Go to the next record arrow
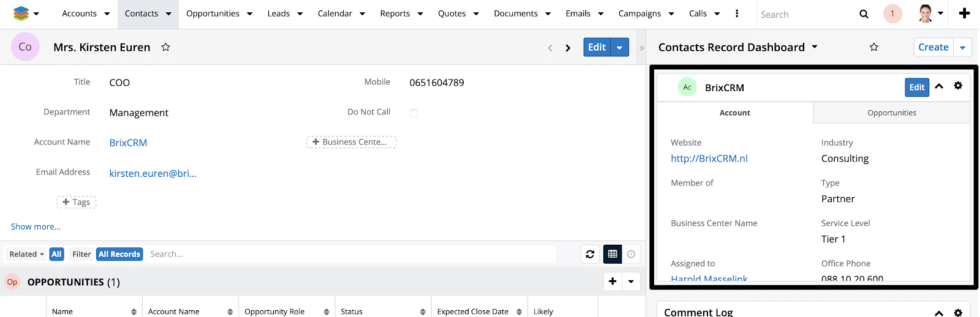The width and height of the screenshot is (980, 317). (x=568, y=48)
